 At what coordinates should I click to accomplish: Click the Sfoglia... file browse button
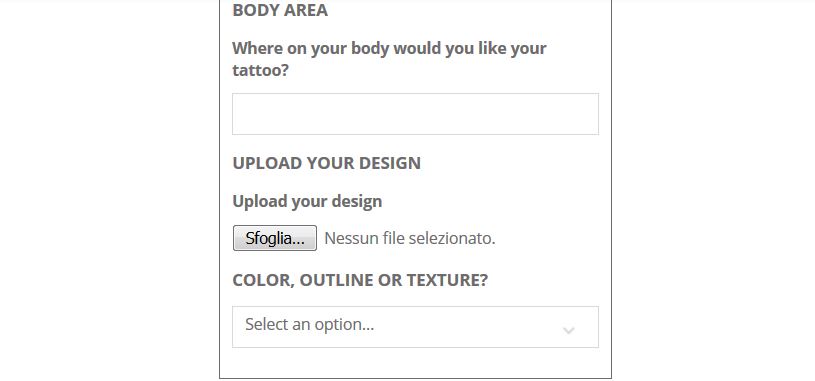275,238
